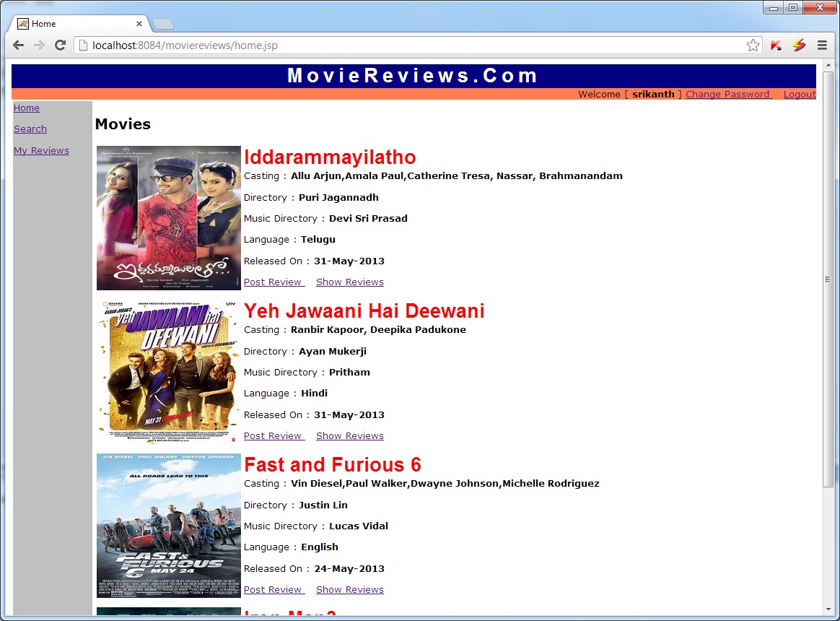The image size is (840, 621).
Task: Click the scrollbar up arrow
Action: point(828,65)
